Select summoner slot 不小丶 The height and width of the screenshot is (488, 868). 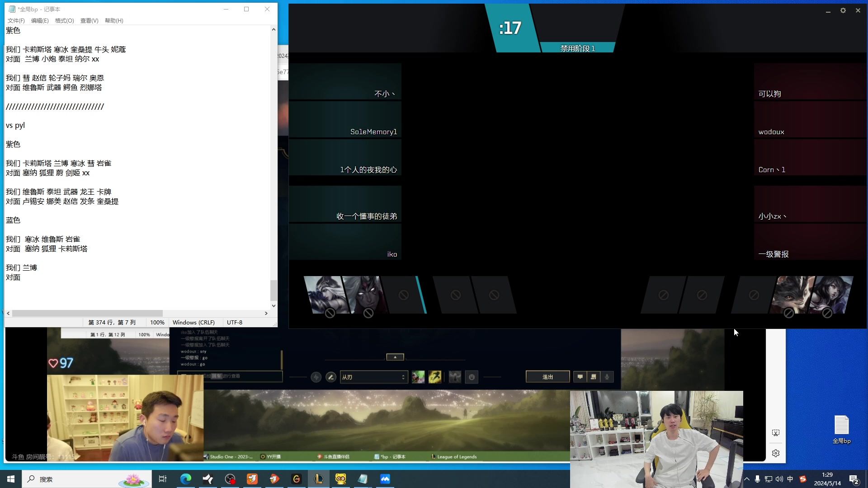point(345,81)
